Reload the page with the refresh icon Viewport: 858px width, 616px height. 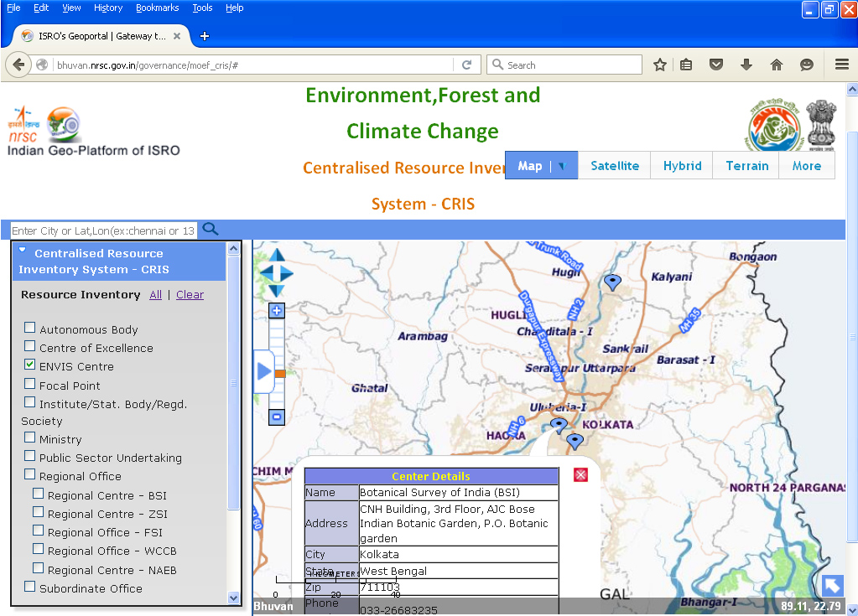pos(467,65)
